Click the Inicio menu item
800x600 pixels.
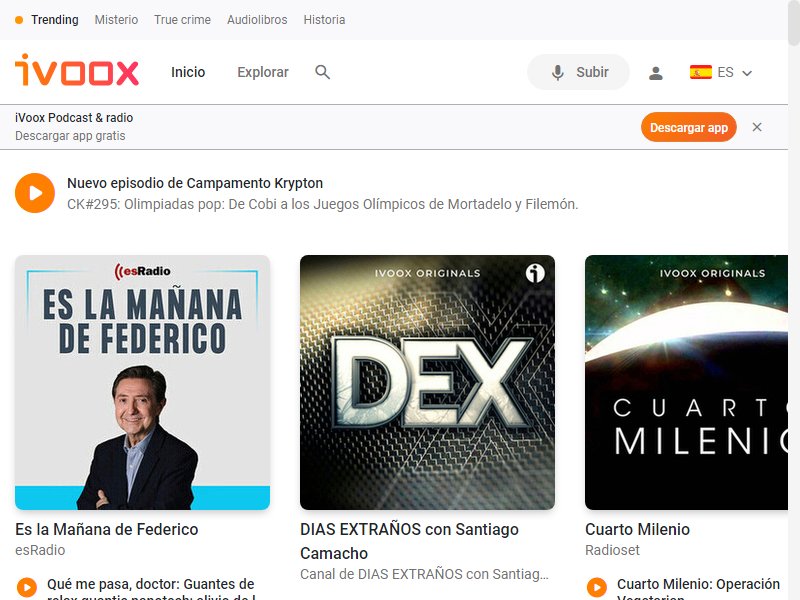pos(188,72)
